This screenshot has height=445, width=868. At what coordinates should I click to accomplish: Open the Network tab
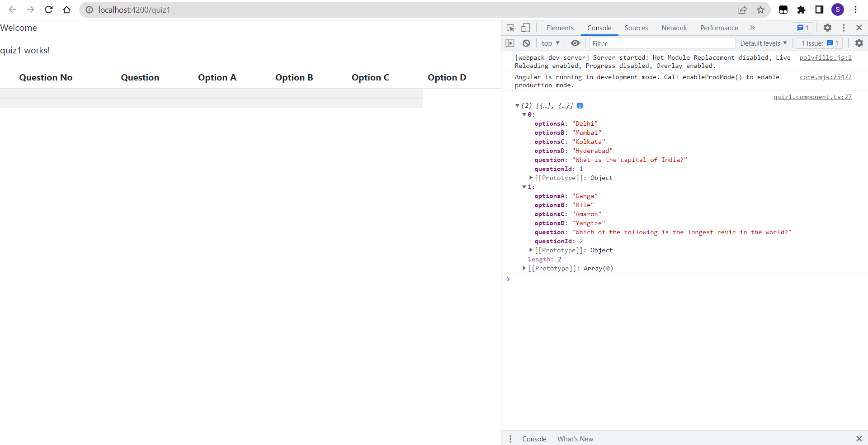[674, 28]
